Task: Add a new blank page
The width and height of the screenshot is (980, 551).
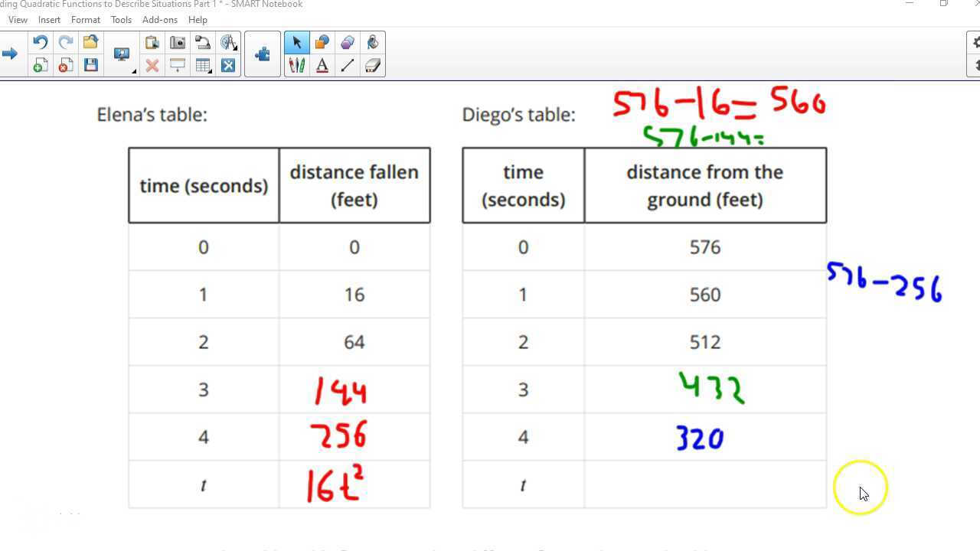Action: (39, 65)
